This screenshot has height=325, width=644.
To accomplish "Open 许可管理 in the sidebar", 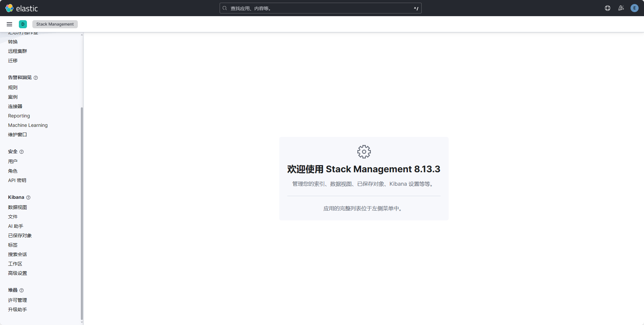I will (x=18, y=300).
